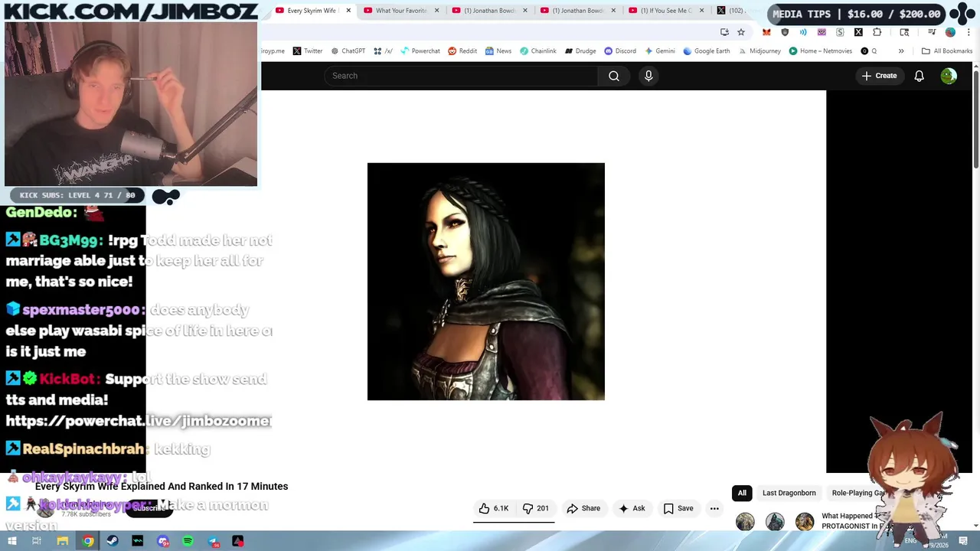This screenshot has height=551, width=980.
Task: Click the Chrome profile avatar
Action: coord(950,32)
